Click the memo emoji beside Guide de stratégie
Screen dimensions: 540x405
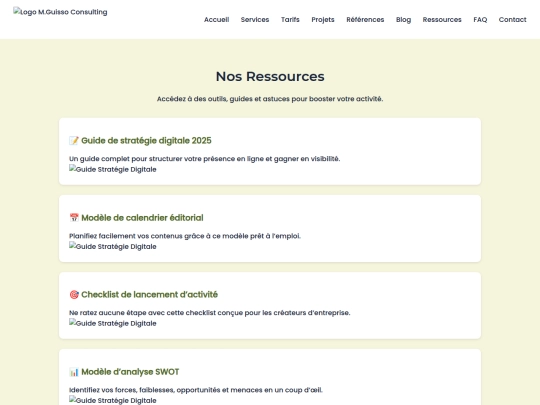(74, 141)
